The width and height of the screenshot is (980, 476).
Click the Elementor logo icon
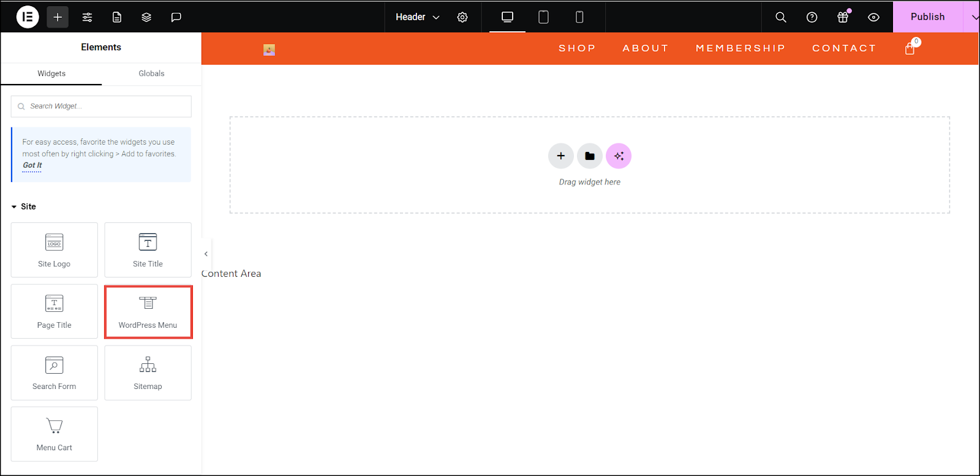28,17
